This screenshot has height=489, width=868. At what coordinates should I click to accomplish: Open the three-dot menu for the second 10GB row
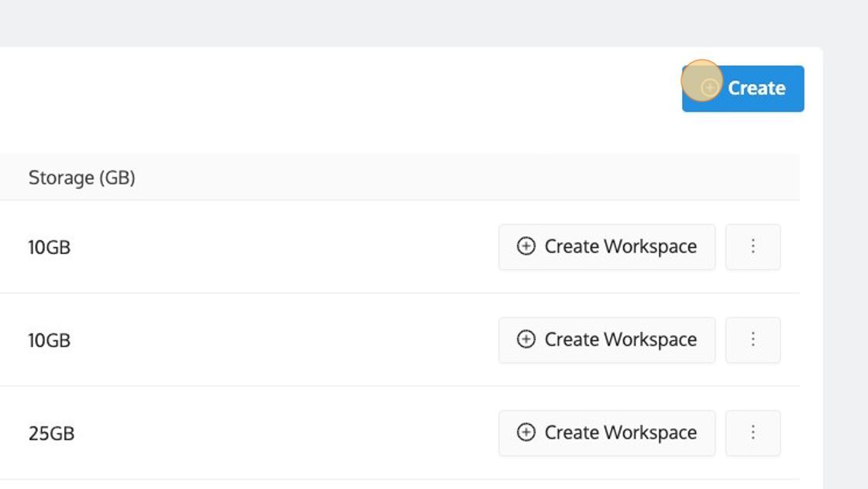tap(753, 340)
